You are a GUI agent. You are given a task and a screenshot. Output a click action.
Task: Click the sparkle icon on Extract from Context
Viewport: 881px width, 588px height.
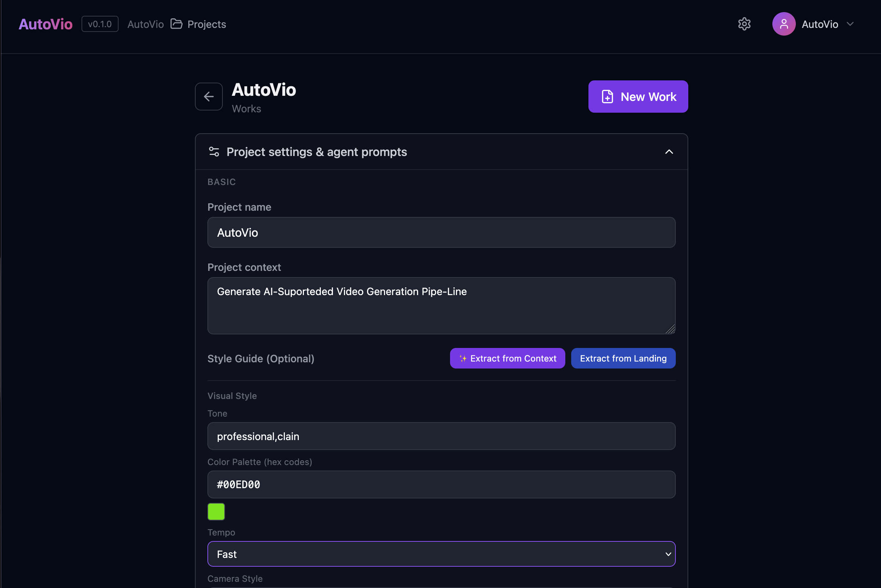point(463,359)
